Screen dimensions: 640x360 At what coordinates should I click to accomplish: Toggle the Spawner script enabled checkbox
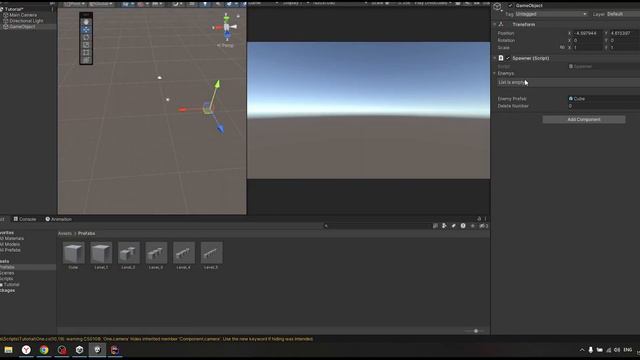pos(508,58)
